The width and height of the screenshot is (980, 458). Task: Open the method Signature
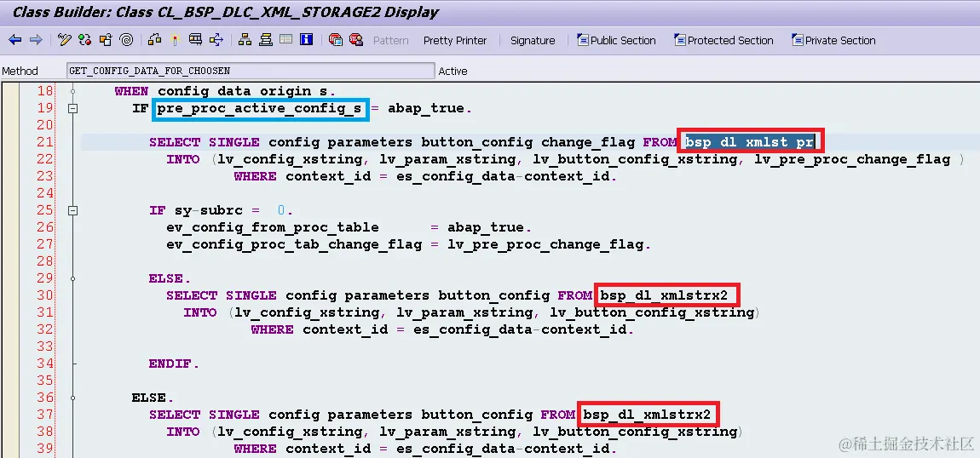(x=533, y=41)
